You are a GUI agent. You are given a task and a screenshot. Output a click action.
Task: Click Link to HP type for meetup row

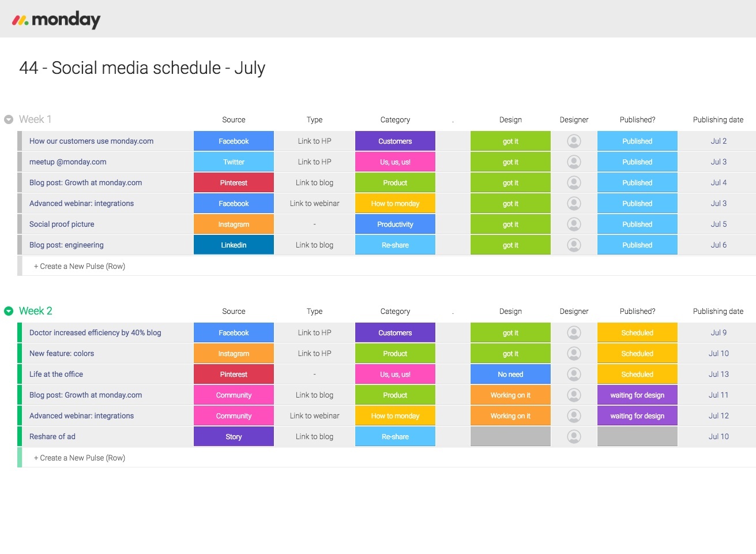coord(314,162)
